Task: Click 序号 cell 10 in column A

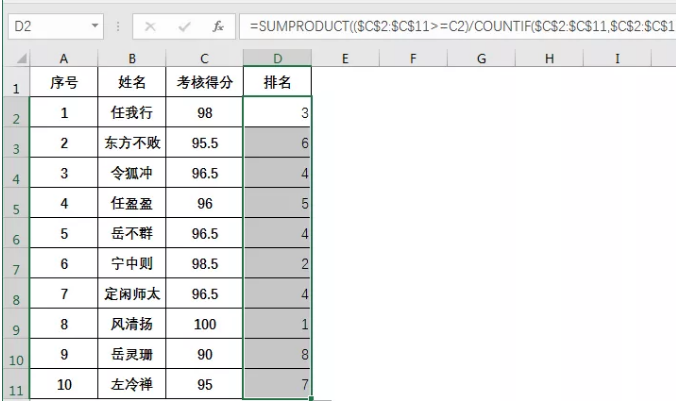Action: point(64,384)
